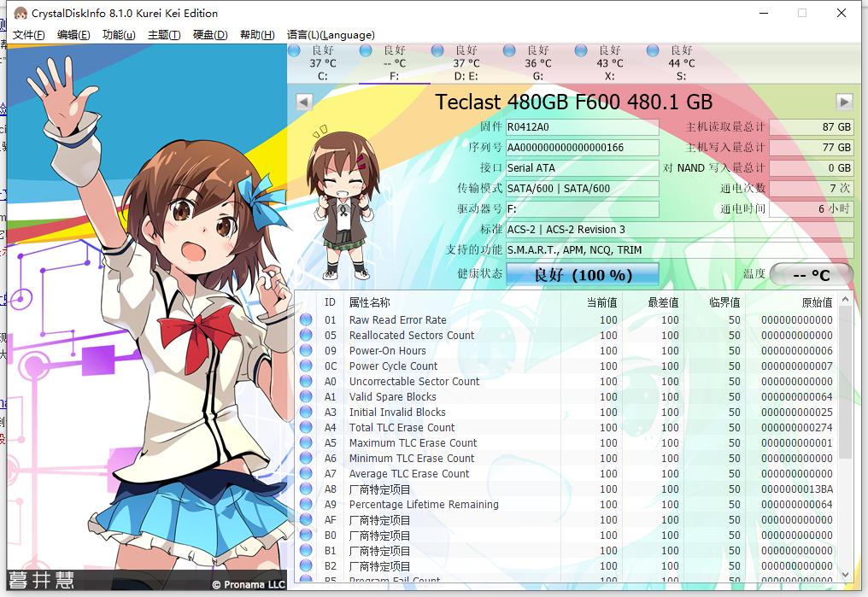Click status icon of Raw Read Error Rate

(306, 319)
